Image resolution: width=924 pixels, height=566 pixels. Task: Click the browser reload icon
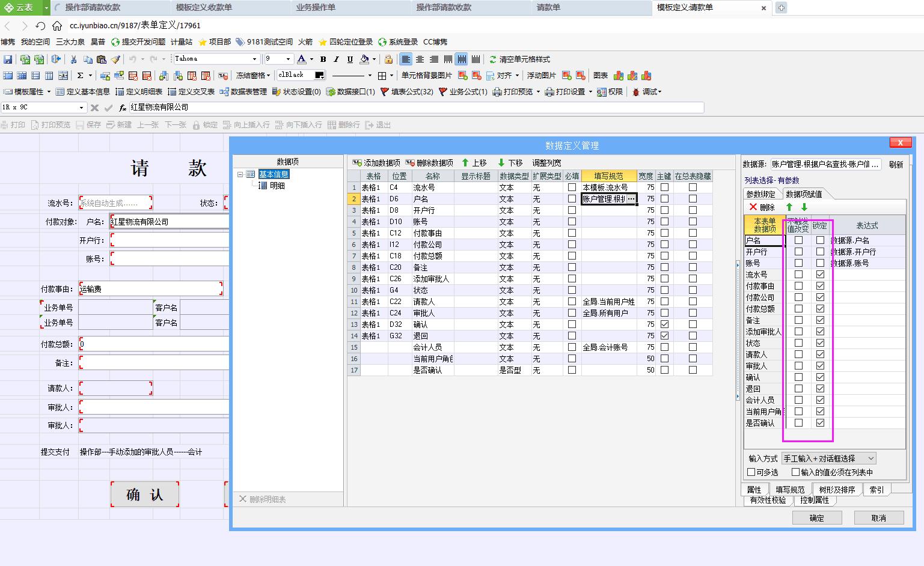pos(40,26)
